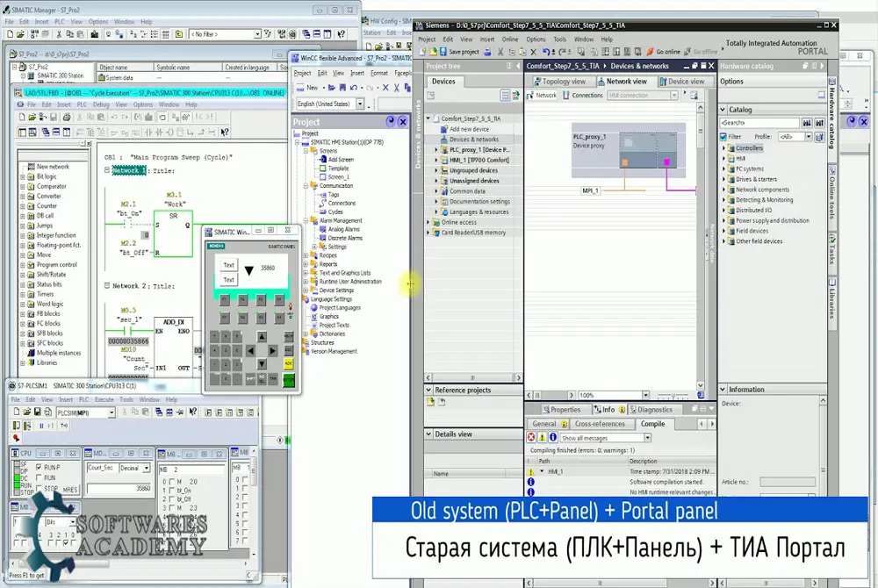Click the upper Text button on HMI simulator screen
The width and height of the screenshot is (878, 588).
[228, 265]
